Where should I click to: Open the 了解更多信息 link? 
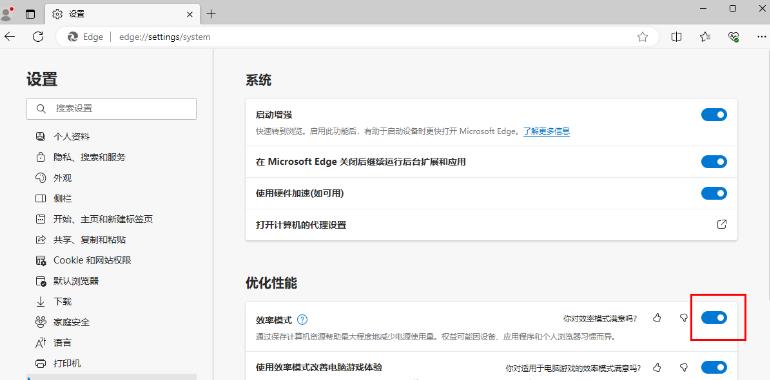coord(546,132)
